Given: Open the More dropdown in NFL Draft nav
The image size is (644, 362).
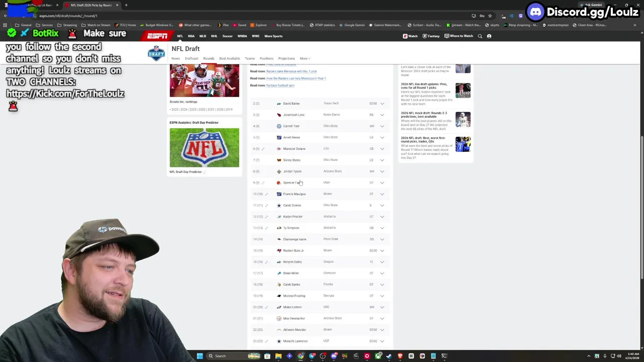Looking at the screenshot, I should click(305, 58).
